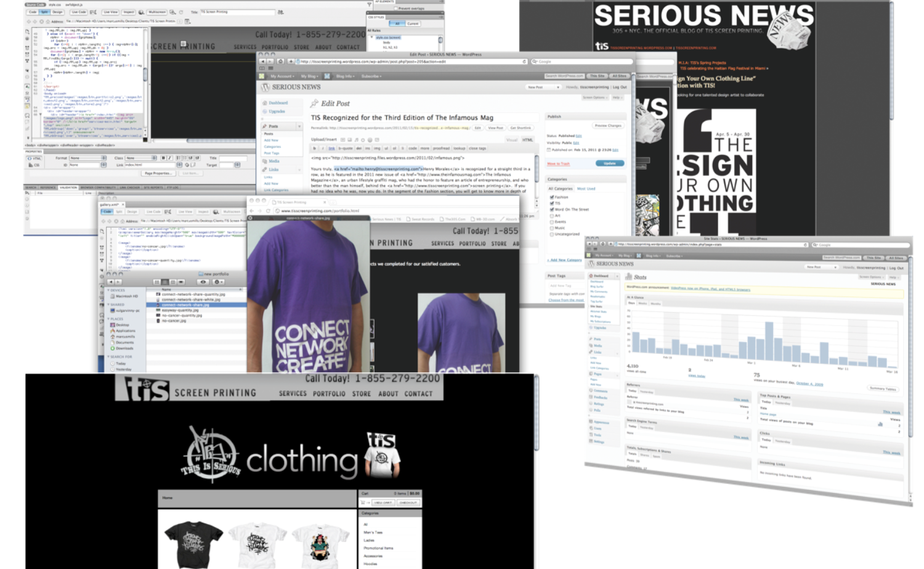Open My Account menu in WordPress admin bar
Viewport: 924px width, 569px height.
click(282, 76)
